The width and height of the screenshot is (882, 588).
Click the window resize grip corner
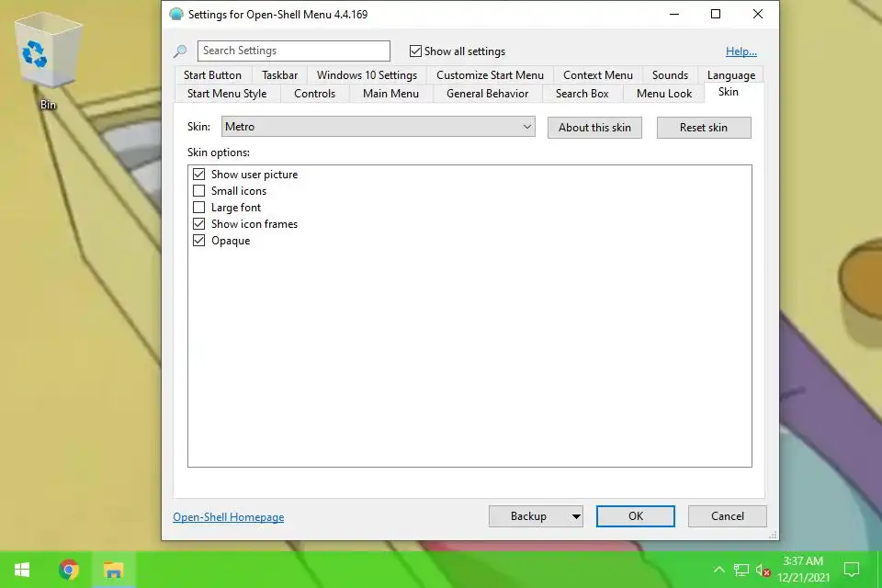pyautogui.click(x=774, y=535)
